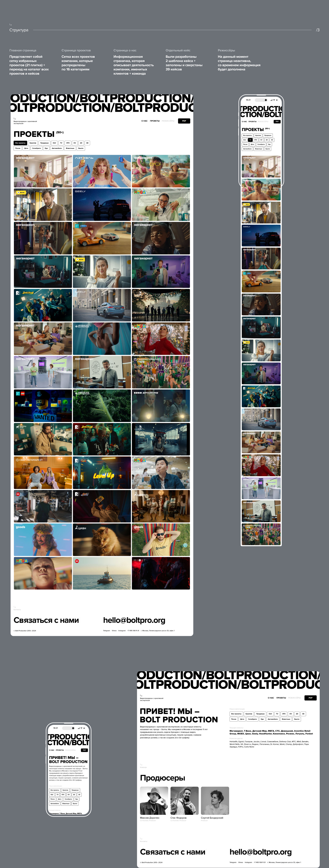Screen dimensions: 329x868
Task: Open ПРОЕКТЫ menu item on about page desktop
Action: pyautogui.click(x=281, y=698)
